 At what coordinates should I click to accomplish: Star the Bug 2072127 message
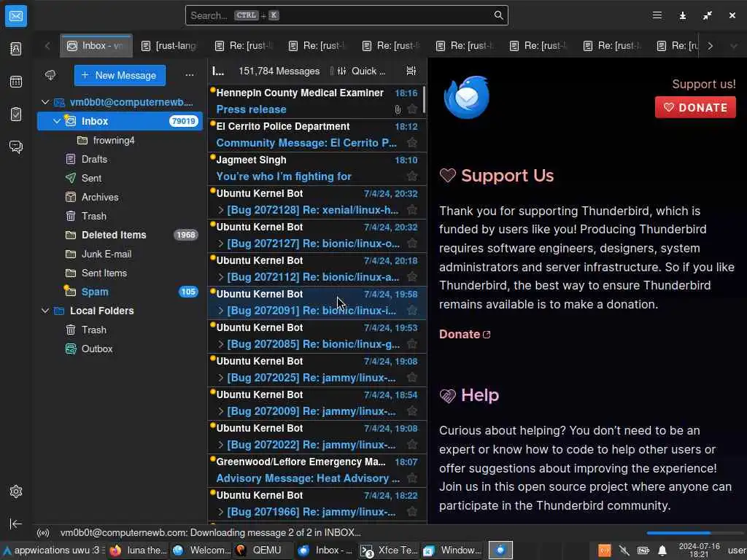412,244
